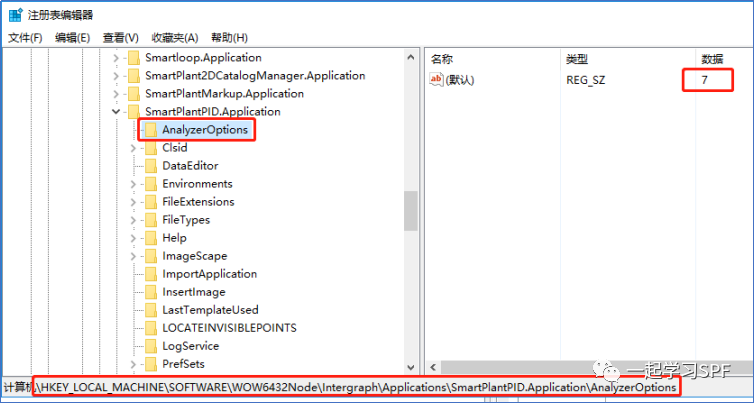Click the ImportApplication folder icon
Viewport: 755px width, 404px height.
pos(151,274)
